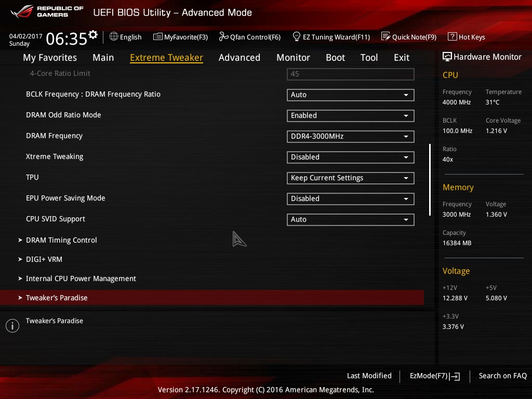This screenshot has height=399, width=532.
Task: Click the TPU setting label
Action: click(32, 178)
